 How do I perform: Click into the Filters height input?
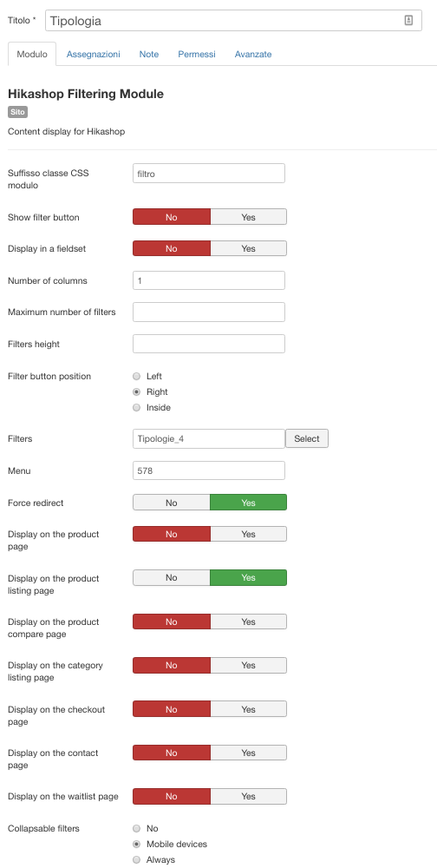pos(209,344)
